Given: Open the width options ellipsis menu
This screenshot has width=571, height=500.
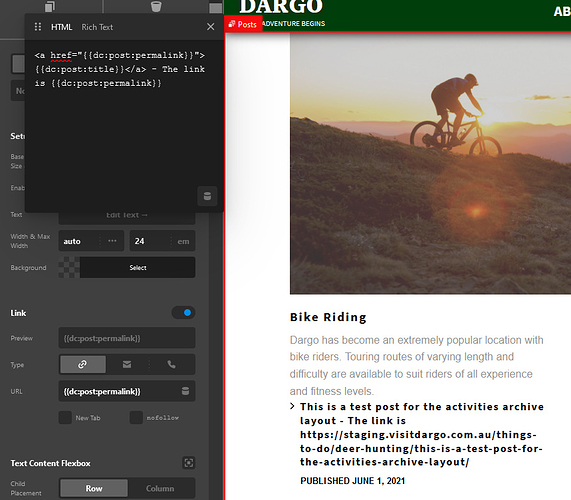Looking at the screenshot, I should coord(112,241).
